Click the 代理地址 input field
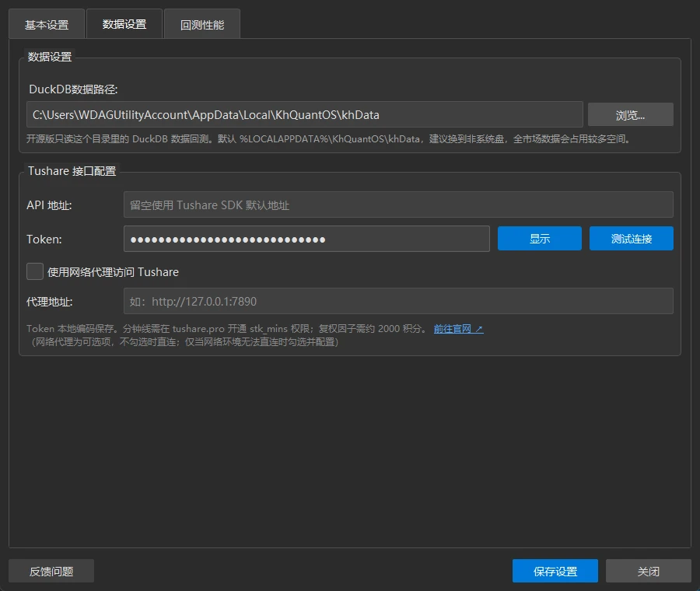The width and height of the screenshot is (700, 591). (x=398, y=301)
